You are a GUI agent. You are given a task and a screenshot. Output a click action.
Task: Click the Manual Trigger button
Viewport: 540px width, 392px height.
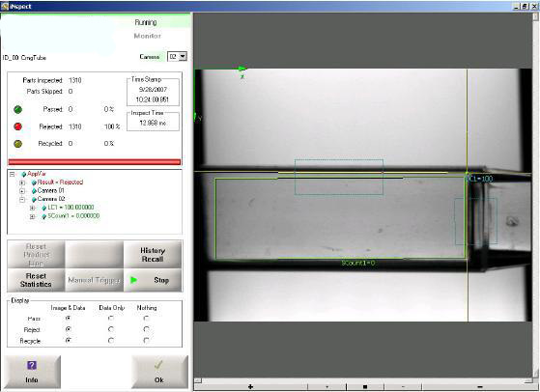click(x=94, y=280)
